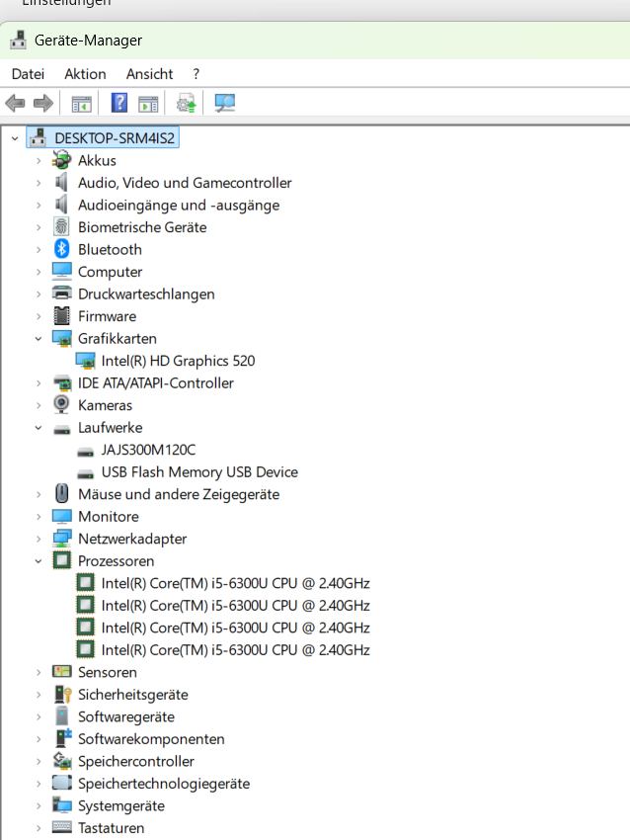This screenshot has height=840, width=630.
Task: Open the ? help menu
Action: tap(196, 74)
